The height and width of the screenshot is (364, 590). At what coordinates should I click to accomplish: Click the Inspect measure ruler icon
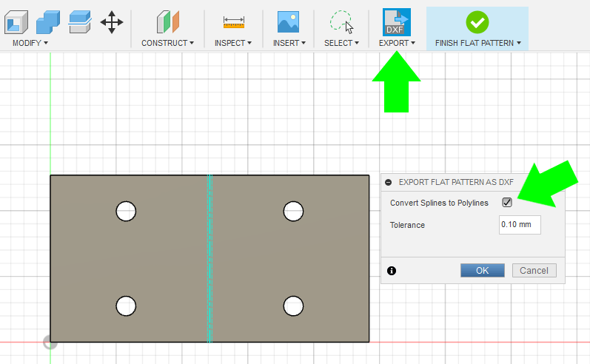(x=233, y=22)
